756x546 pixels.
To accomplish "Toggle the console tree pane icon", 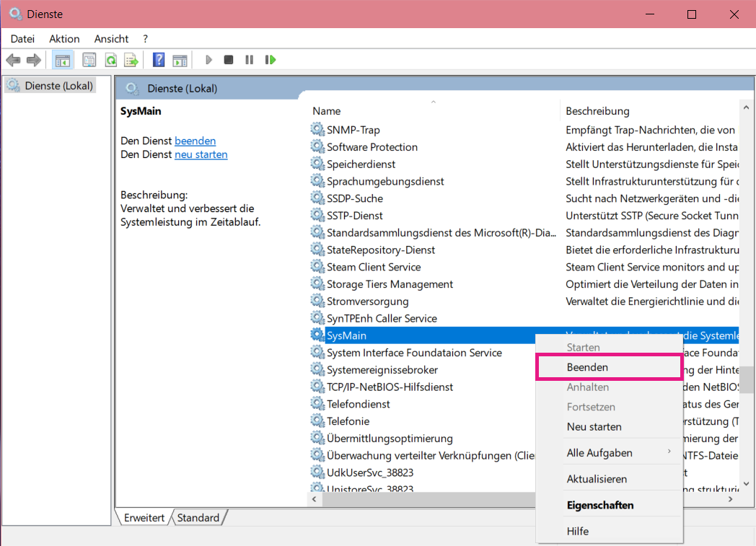I will (x=62, y=61).
